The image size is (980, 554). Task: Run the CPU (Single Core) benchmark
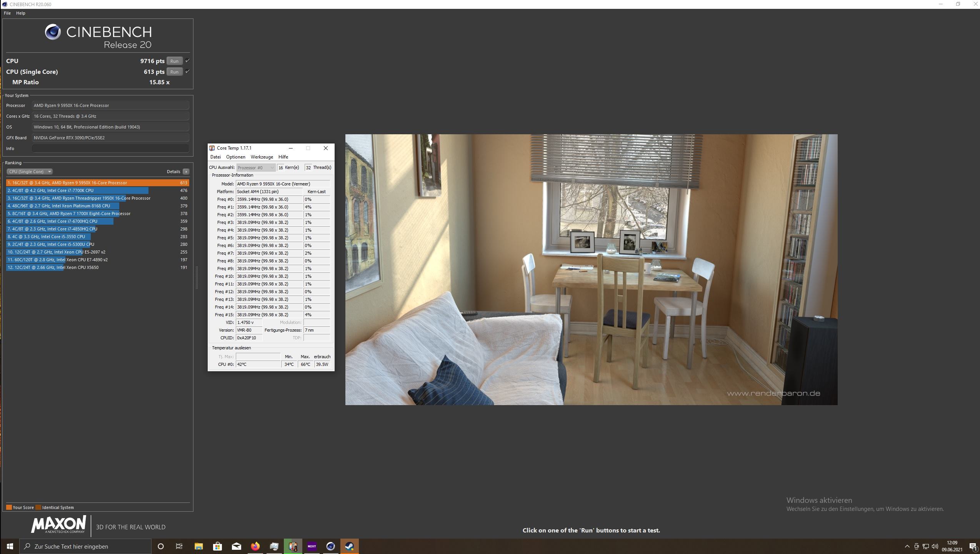pos(174,72)
